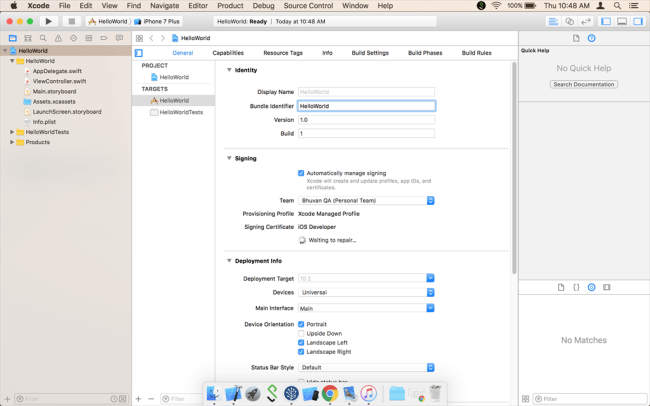This screenshot has width=650, height=406.
Task: Show the Object library
Action: click(x=592, y=287)
